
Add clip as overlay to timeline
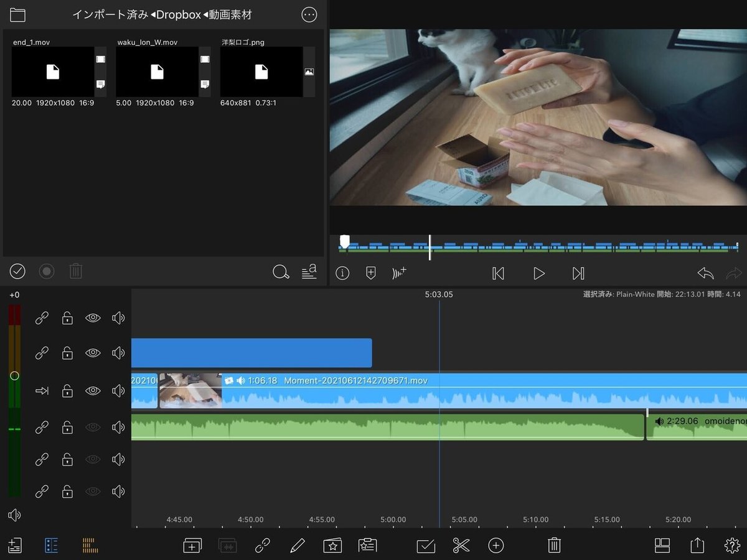pyautogui.click(x=193, y=546)
